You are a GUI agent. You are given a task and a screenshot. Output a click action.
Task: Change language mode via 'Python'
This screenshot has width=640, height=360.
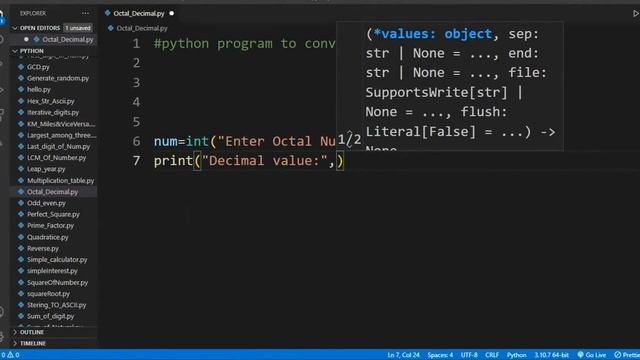tap(517, 355)
